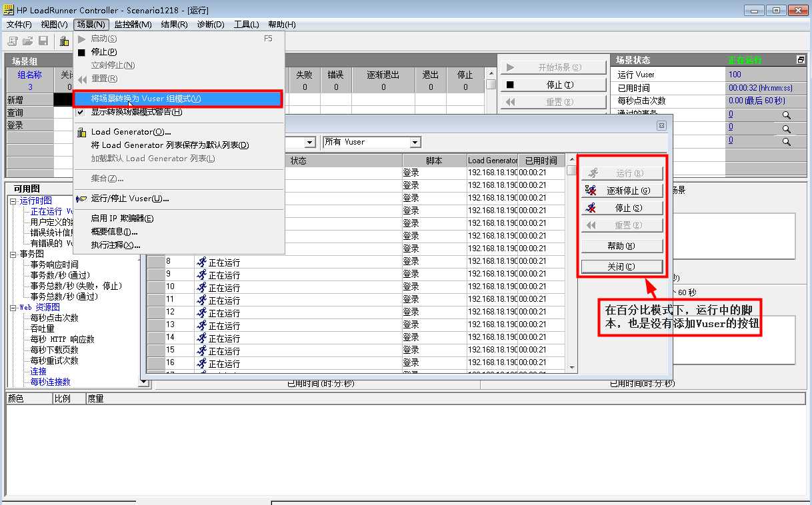Open the 文件(F) menu

19,25
